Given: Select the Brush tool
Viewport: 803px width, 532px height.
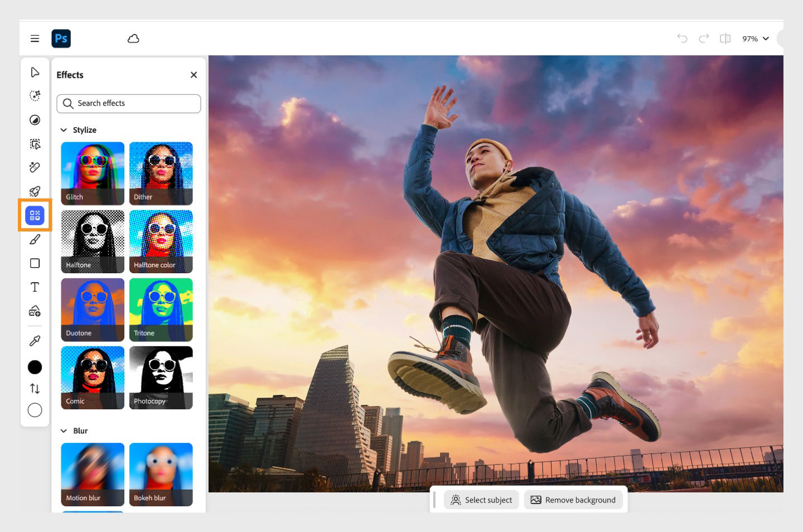Looking at the screenshot, I should (x=35, y=239).
